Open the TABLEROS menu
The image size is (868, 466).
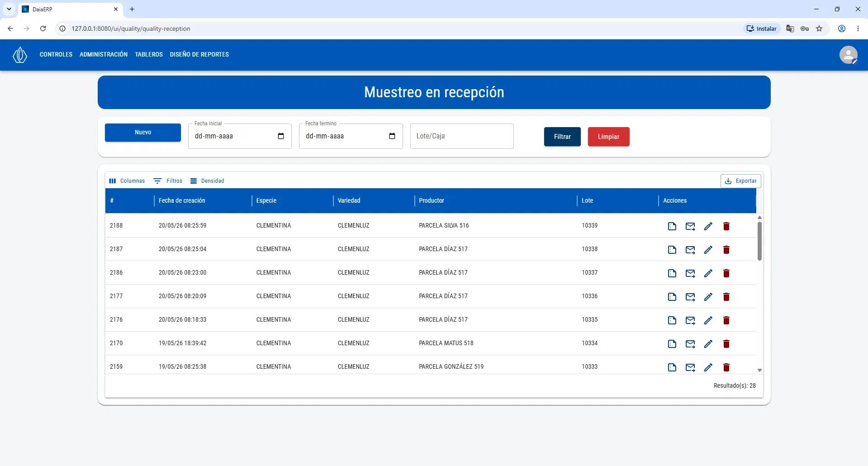149,54
